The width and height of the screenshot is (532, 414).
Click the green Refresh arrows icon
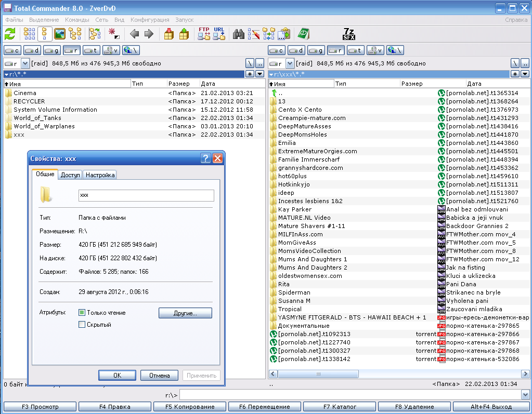(x=10, y=34)
